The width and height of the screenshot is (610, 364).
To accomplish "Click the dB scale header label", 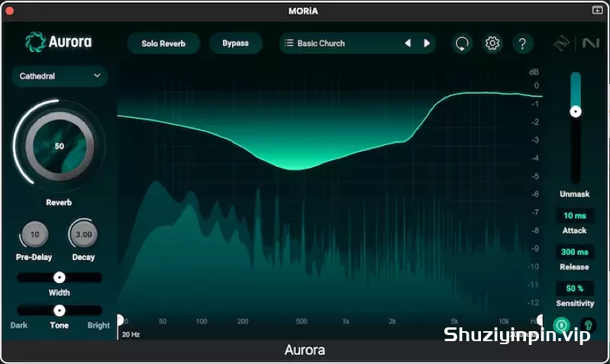I will [x=534, y=72].
